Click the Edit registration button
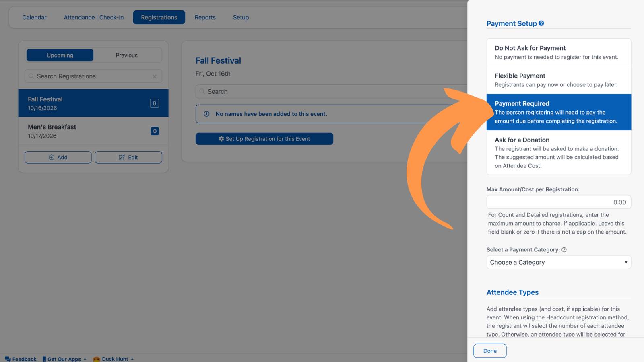This screenshot has width=644, height=362. pyautogui.click(x=128, y=157)
